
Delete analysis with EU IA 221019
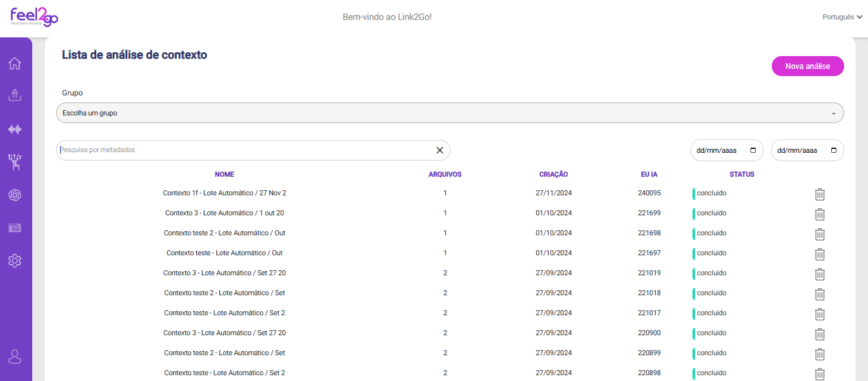point(820,274)
